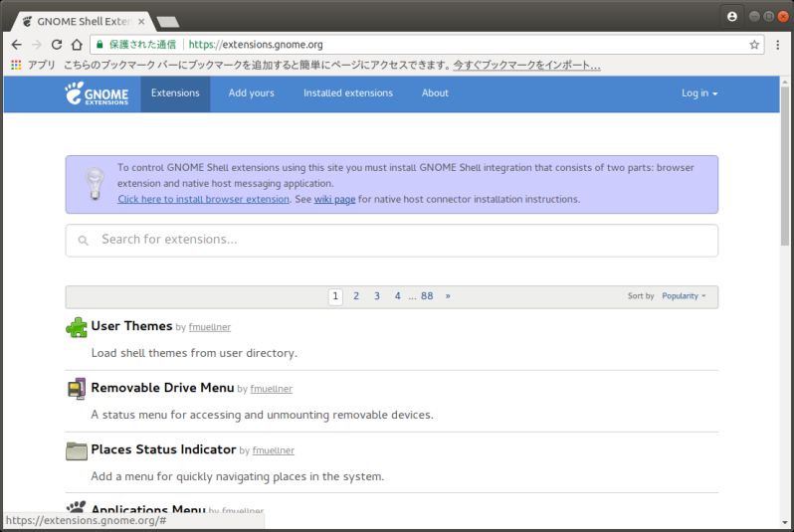
Task: Open fmuellner author link beside User Themes
Action: point(210,327)
